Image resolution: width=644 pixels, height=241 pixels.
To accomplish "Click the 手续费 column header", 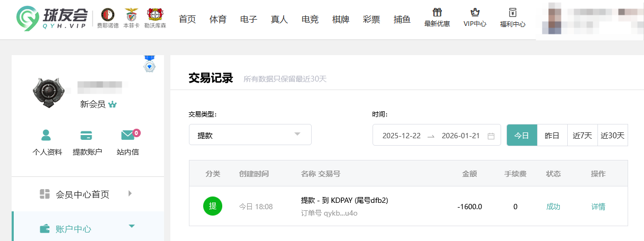I will coord(515,174).
